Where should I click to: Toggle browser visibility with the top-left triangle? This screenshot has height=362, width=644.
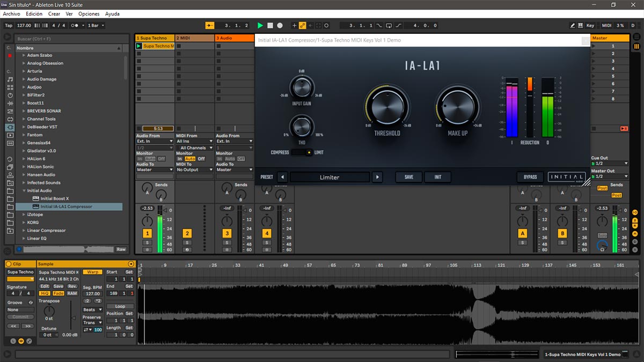(8, 38)
